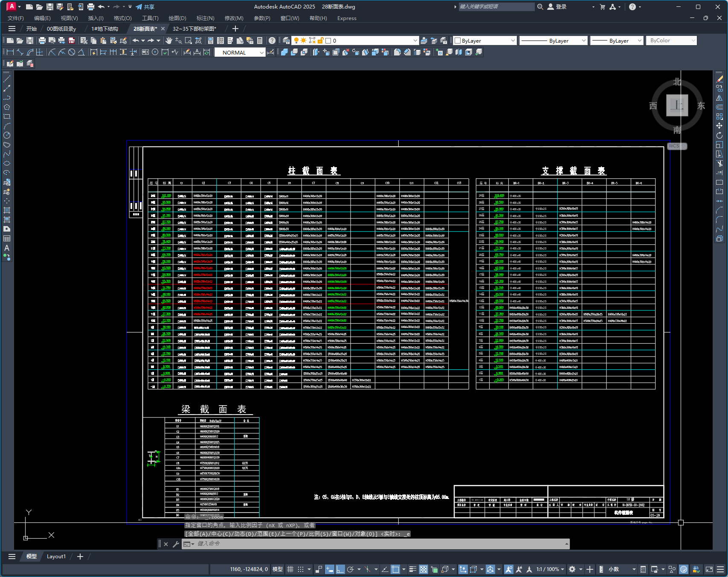Select the Polyline draw tool
This screenshot has height=577, width=728.
pos(7,98)
